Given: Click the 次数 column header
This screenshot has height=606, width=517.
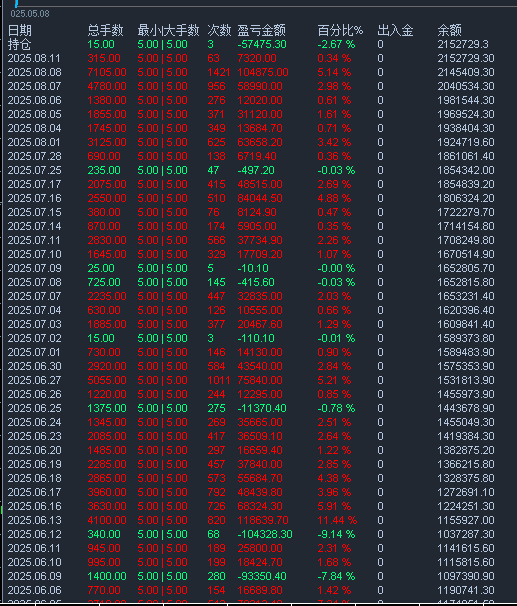Looking at the screenshot, I should pos(219,30).
